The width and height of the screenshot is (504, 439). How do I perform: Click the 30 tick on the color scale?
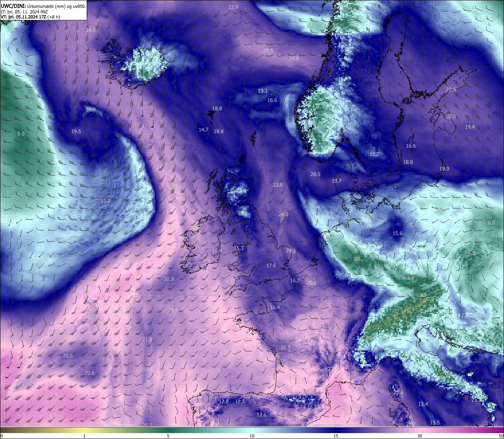coord(420,436)
